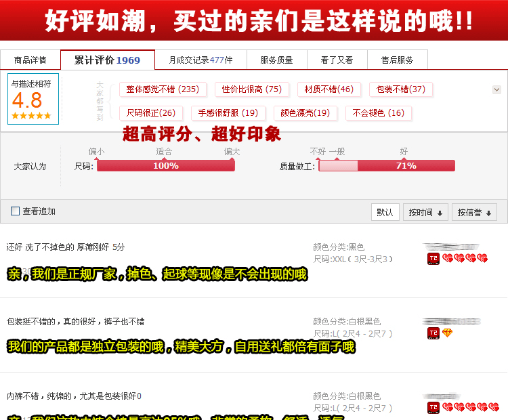
Task: Click blurred username of 内裤不错 reviewer
Action: tap(441, 396)
